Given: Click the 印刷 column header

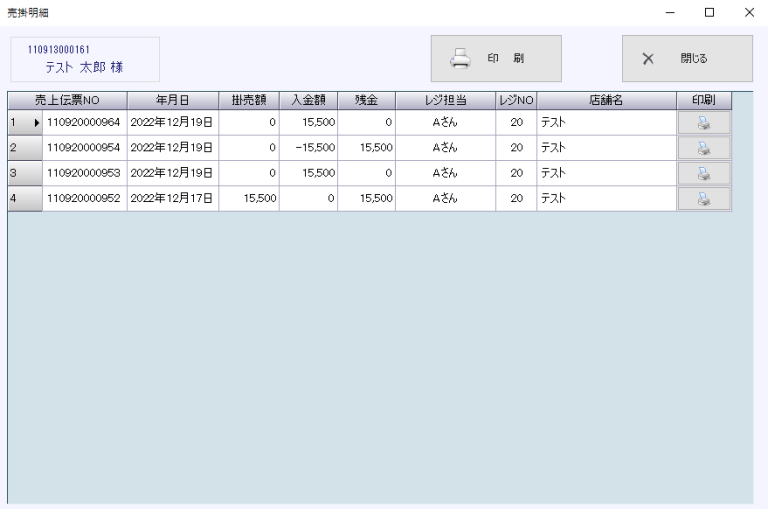Looking at the screenshot, I should pos(704,100).
